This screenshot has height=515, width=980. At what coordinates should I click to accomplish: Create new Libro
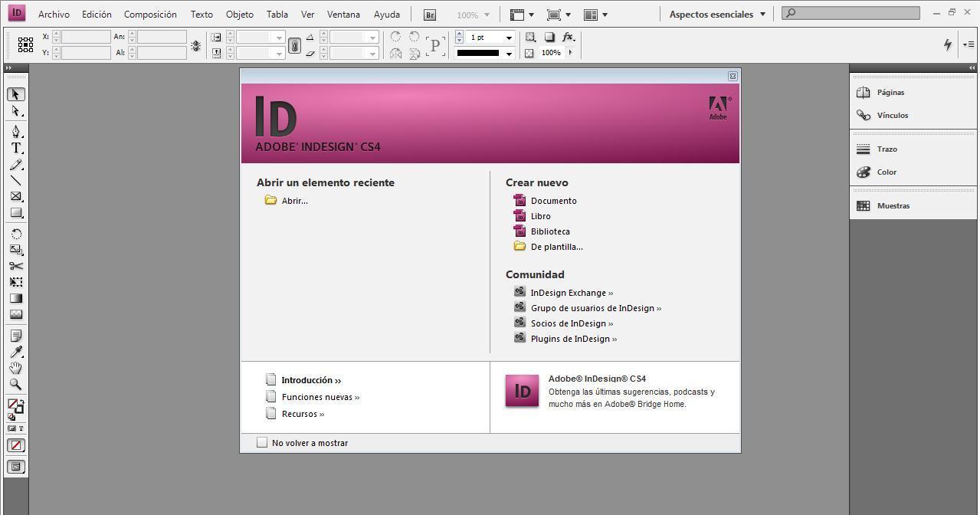[540, 216]
